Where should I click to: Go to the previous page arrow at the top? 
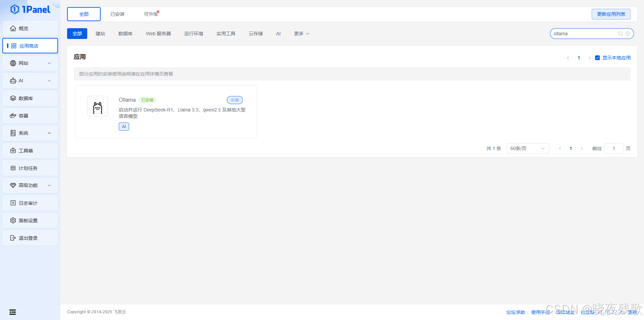pos(568,58)
